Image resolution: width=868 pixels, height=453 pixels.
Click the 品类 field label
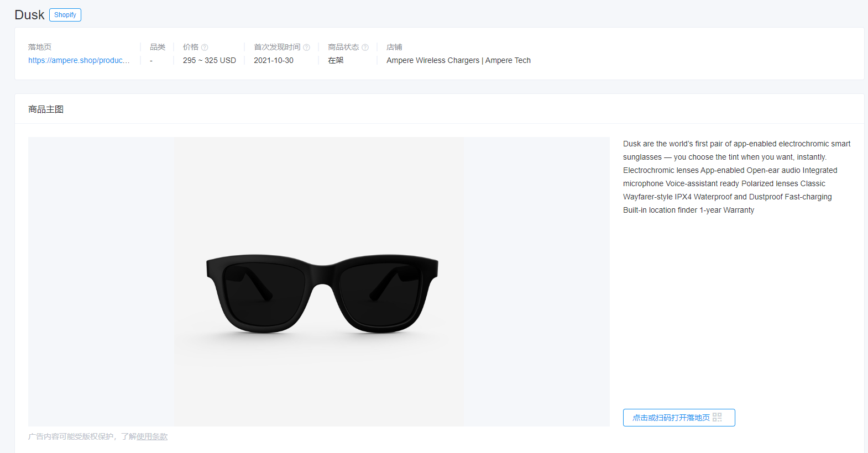coord(158,47)
